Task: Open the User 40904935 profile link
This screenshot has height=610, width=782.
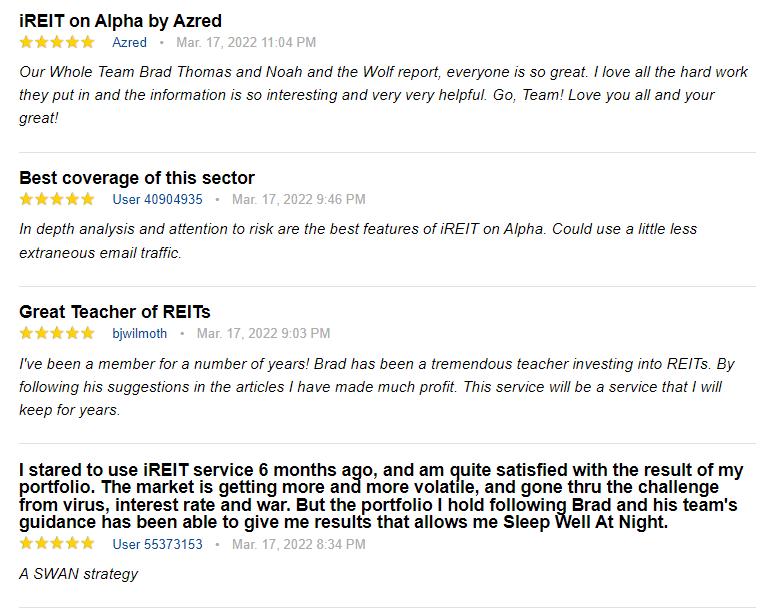Action: (x=157, y=199)
